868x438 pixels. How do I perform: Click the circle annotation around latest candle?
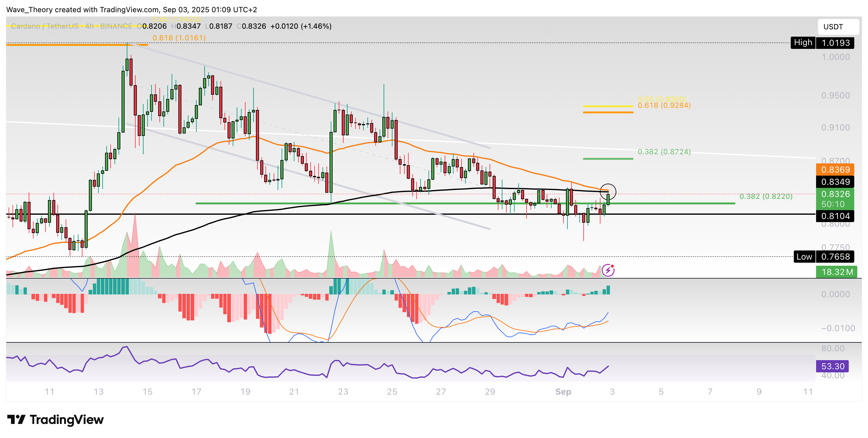tap(608, 192)
